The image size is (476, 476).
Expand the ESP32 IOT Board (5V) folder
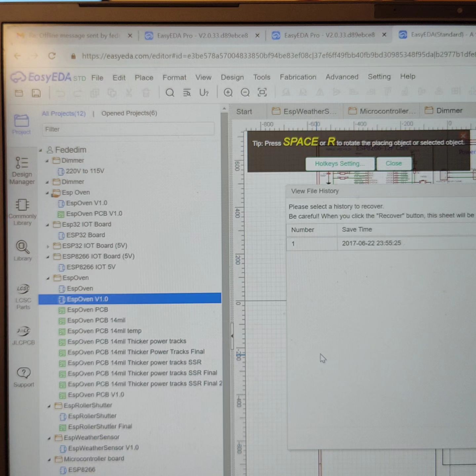(x=48, y=246)
